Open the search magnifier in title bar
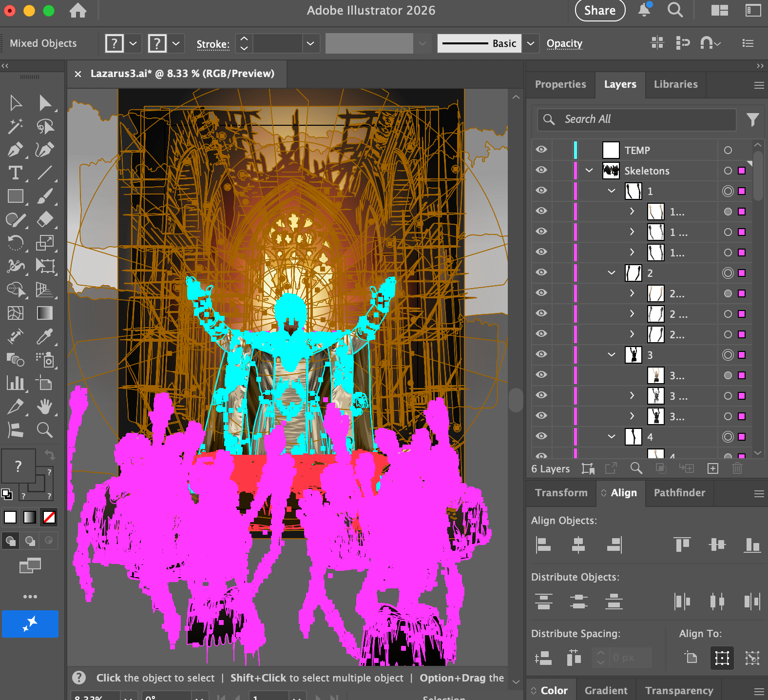 click(x=675, y=10)
